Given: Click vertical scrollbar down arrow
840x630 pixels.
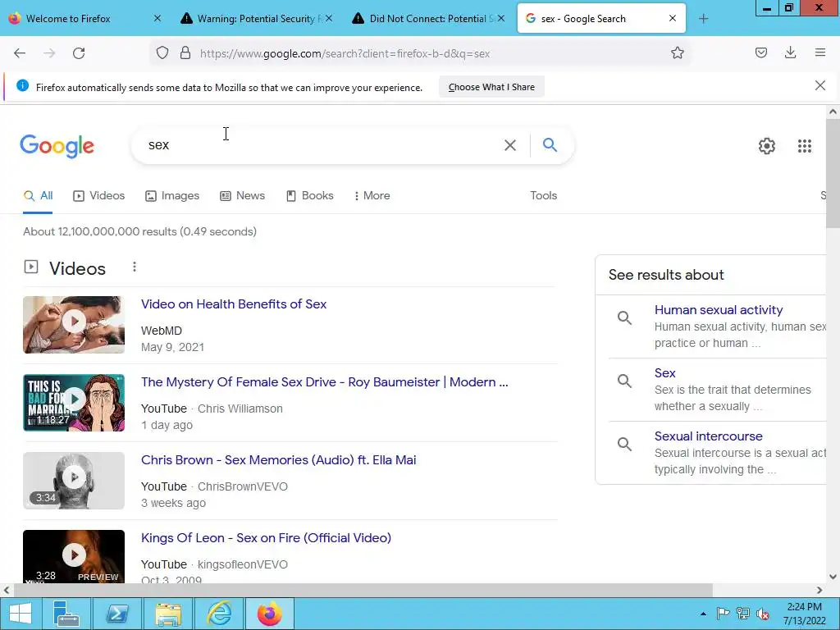Looking at the screenshot, I should click(x=833, y=577).
